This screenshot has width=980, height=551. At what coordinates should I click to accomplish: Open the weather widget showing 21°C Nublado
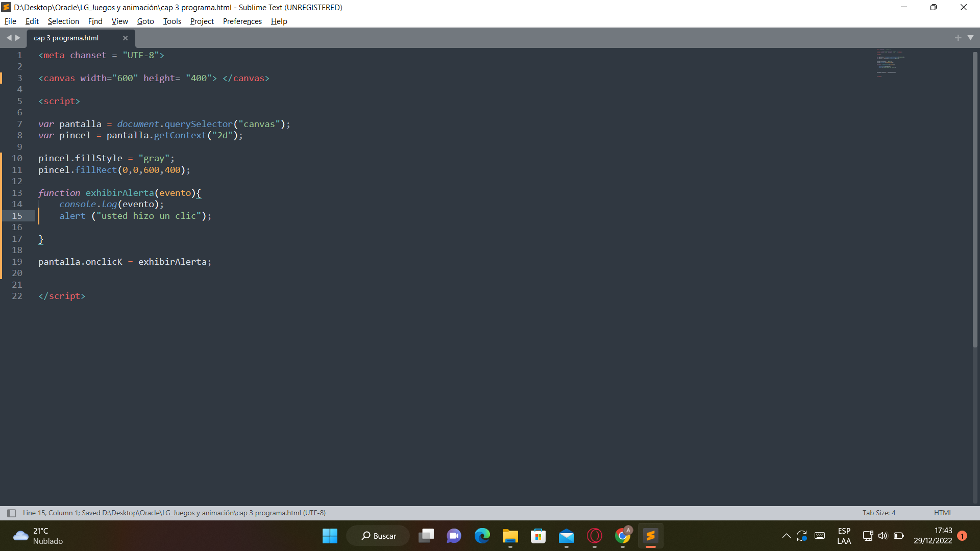tap(38, 536)
